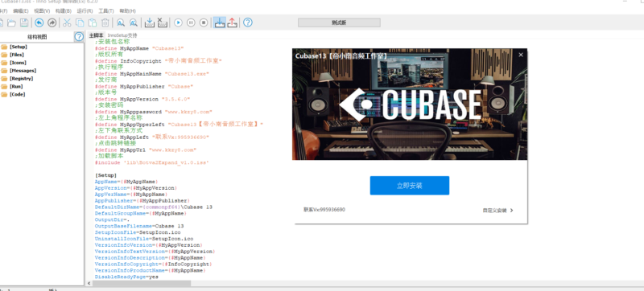Undo the last edit with the blue arrow icon
Viewport: 644px width, 291px height.
(39, 23)
